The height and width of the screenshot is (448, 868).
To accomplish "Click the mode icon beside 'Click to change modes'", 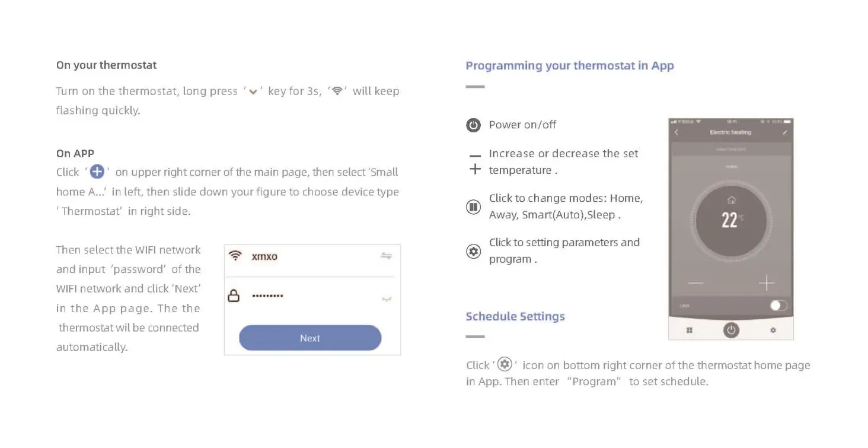I will 473,207.
